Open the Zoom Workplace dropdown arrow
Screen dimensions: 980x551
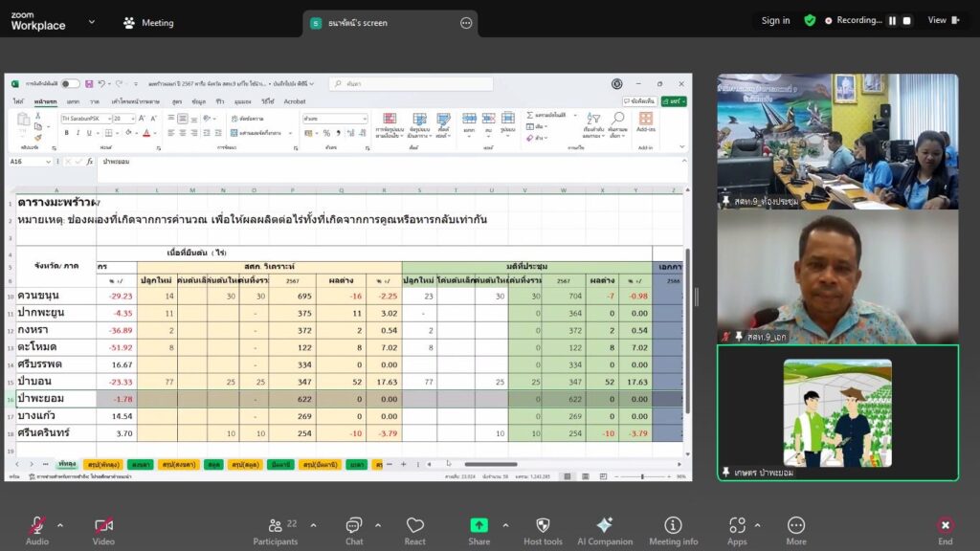coord(92,22)
